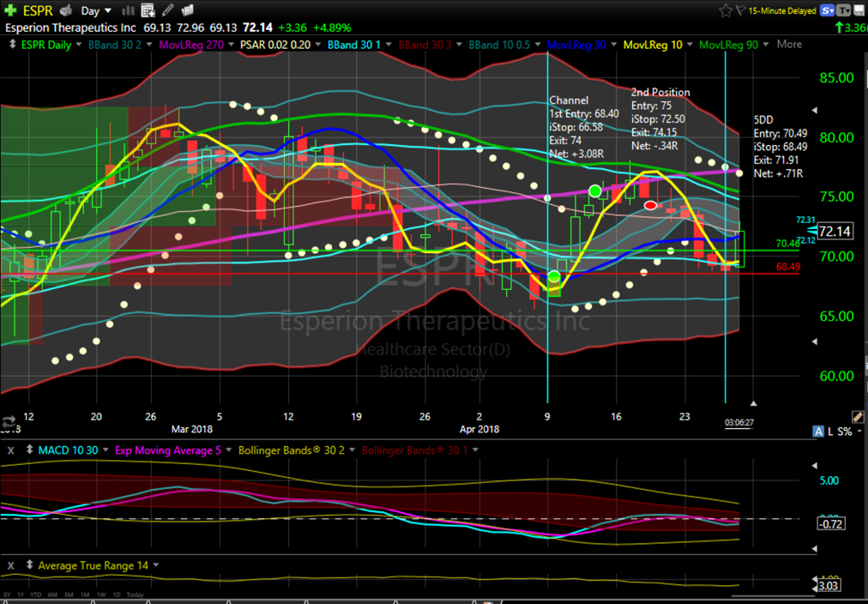Flag ESPR with the flag icon
Viewport: 868px width, 604px height.
coord(740,10)
